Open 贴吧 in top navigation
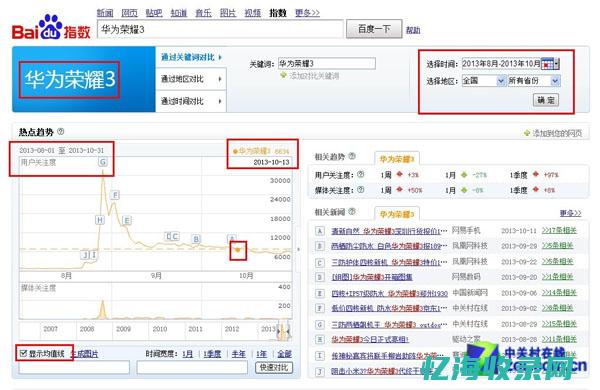 (154, 13)
